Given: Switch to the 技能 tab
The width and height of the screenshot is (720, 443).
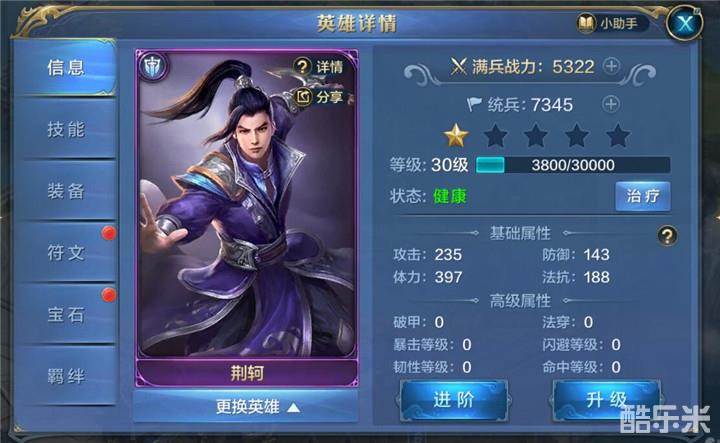Looking at the screenshot, I should 65,129.
